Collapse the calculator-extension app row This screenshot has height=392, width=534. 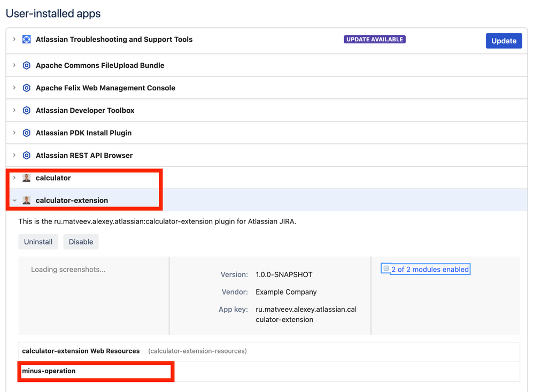[14, 201]
